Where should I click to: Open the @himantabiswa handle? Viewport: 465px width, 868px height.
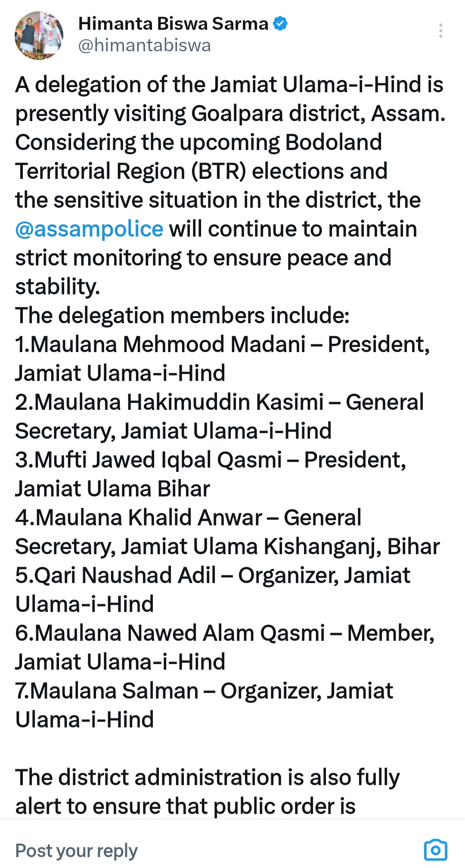[x=145, y=46]
